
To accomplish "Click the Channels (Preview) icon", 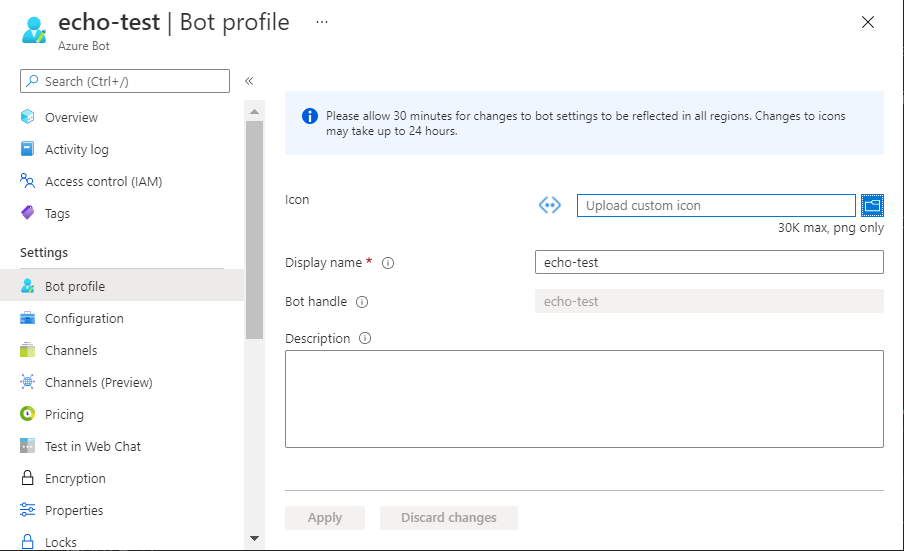I will (28, 382).
